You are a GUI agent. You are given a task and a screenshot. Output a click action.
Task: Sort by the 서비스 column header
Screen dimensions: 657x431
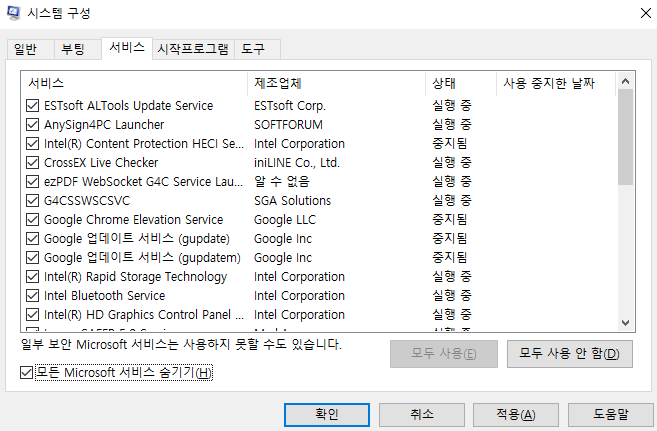coord(134,83)
